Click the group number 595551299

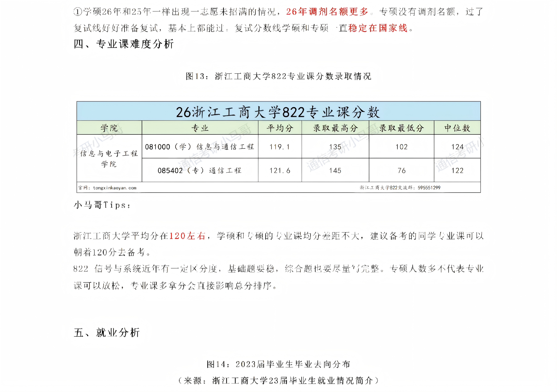coord(429,188)
